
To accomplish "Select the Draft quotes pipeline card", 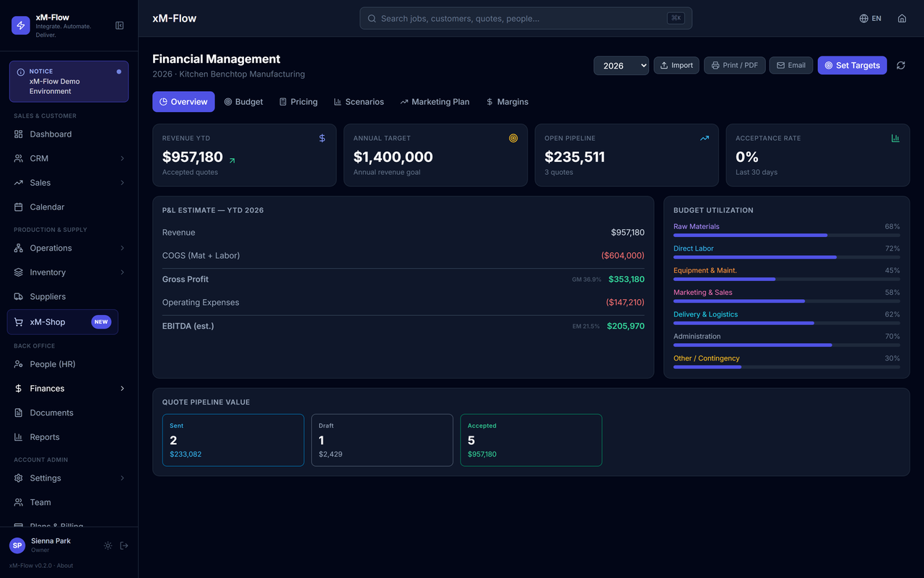I will [x=382, y=440].
